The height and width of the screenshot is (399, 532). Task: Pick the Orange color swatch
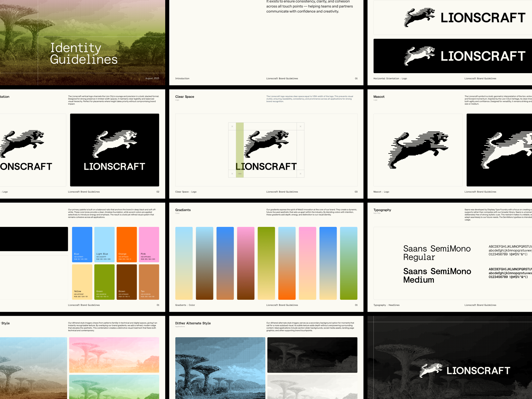coord(127,244)
